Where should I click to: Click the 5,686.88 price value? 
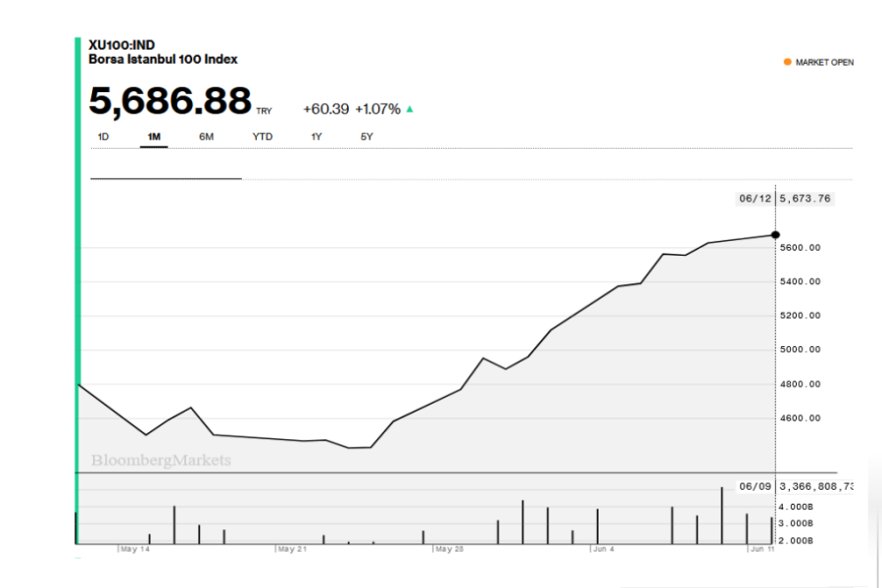click(171, 101)
